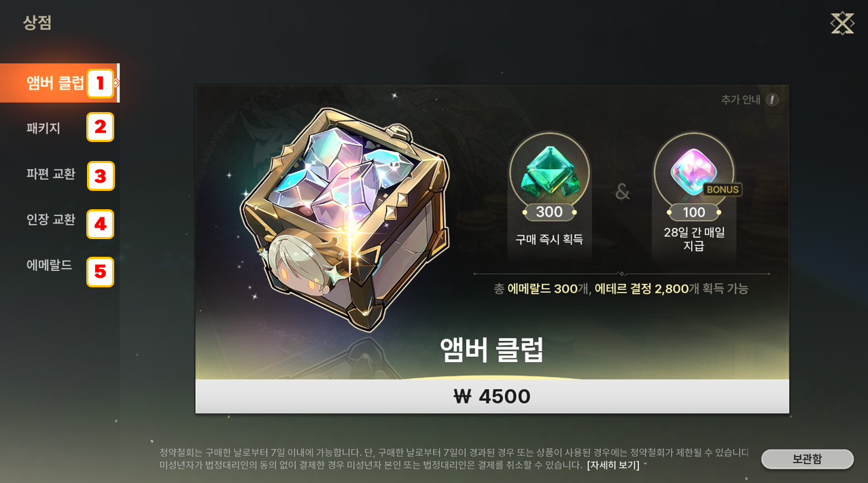Click the number 1 marker badge
Image resolution: width=868 pixels, height=483 pixels.
[100, 83]
